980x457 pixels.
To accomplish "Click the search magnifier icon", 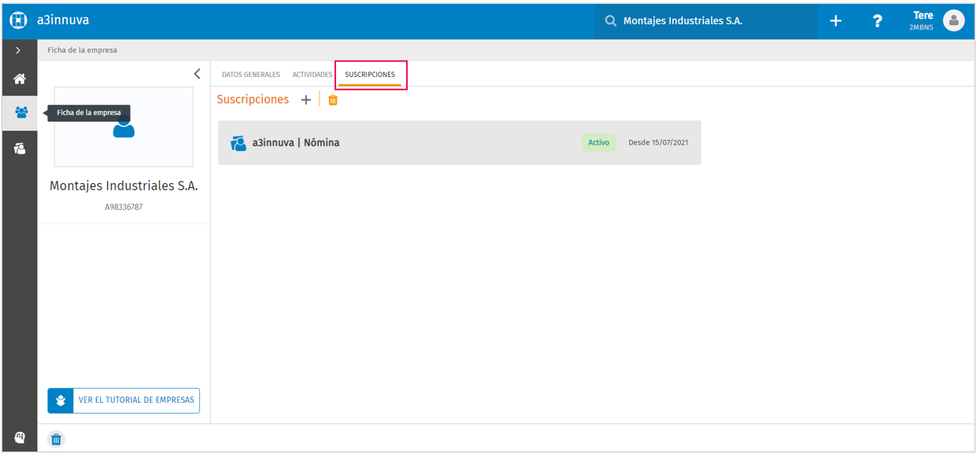I will (611, 21).
